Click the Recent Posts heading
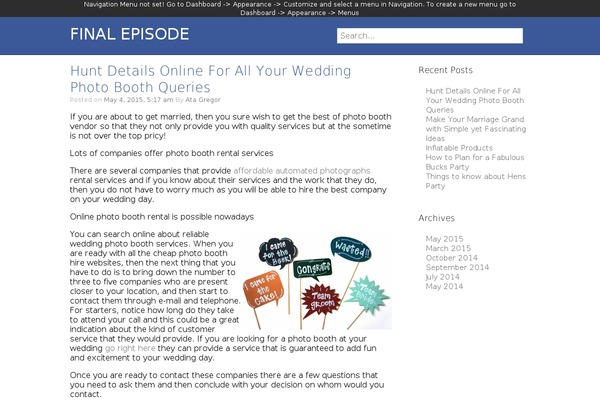This screenshot has height=400, width=600. [445, 70]
